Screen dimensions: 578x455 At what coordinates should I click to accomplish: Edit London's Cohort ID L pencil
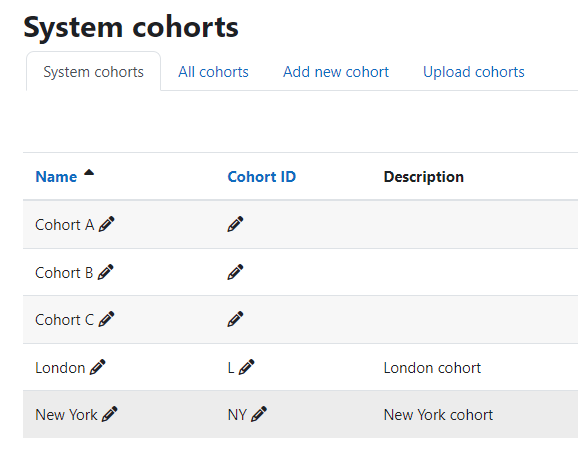pos(247,367)
